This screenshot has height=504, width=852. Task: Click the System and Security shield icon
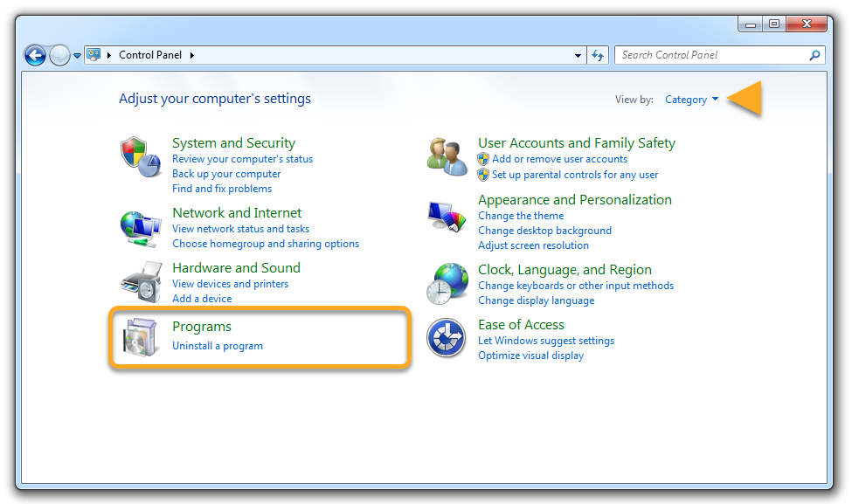(140, 156)
